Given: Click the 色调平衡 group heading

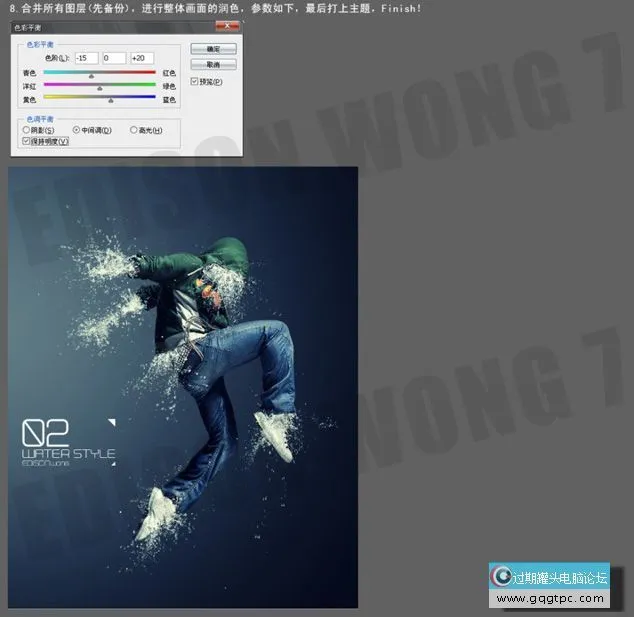Looking at the screenshot, I should [x=40, y=119].
